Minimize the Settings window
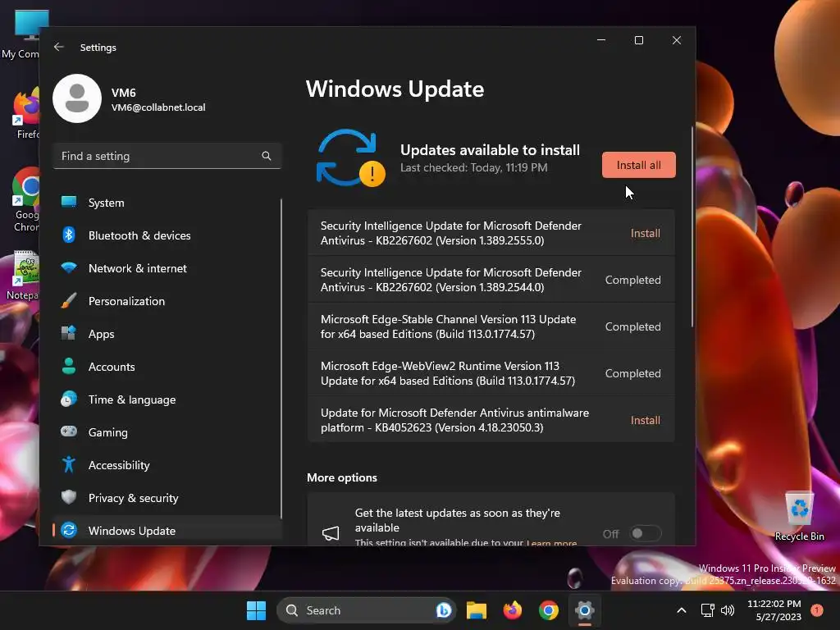 click(x=601, y=40)
